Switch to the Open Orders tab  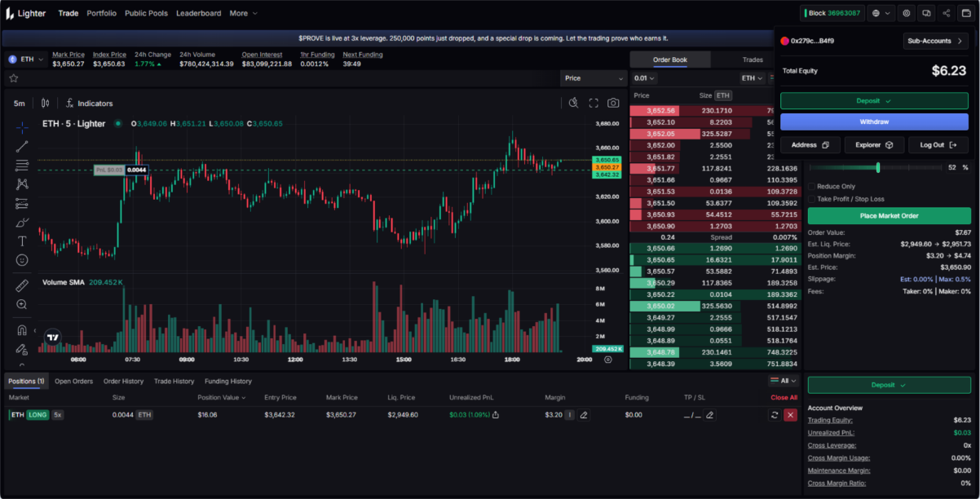73,381
